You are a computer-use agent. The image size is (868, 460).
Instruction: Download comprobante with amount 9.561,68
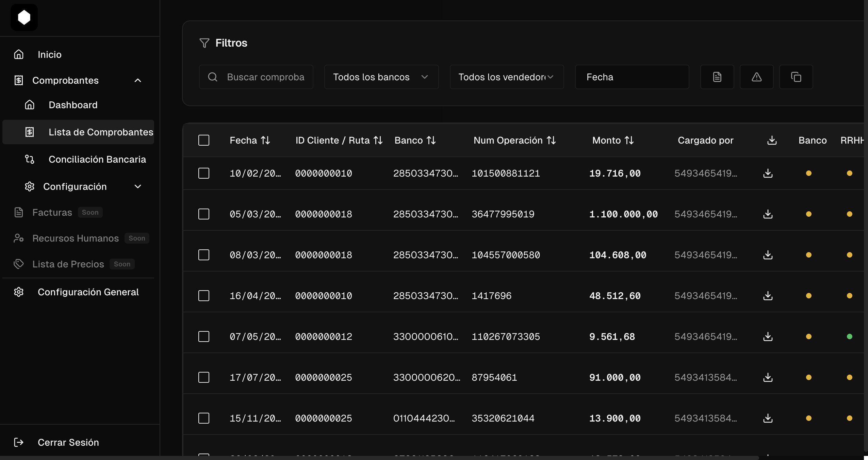768,336
